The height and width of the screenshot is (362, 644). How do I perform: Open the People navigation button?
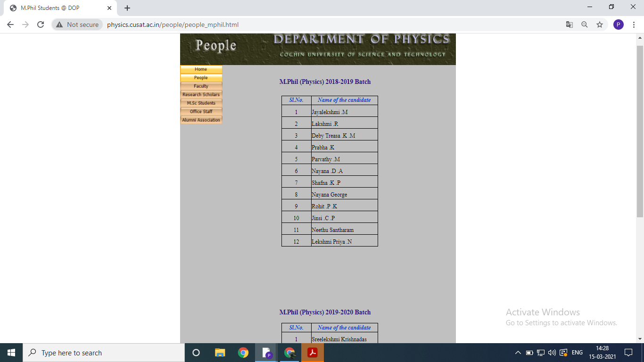click(x=201, y=78)
